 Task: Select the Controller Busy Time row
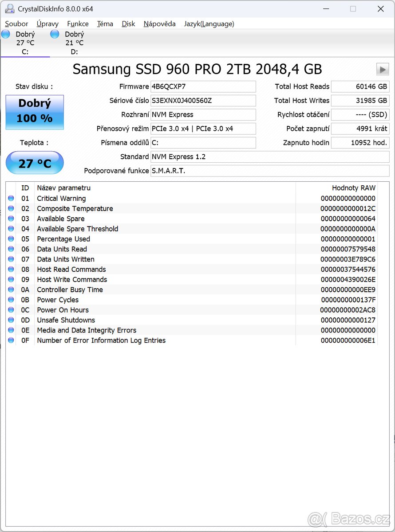192,290
